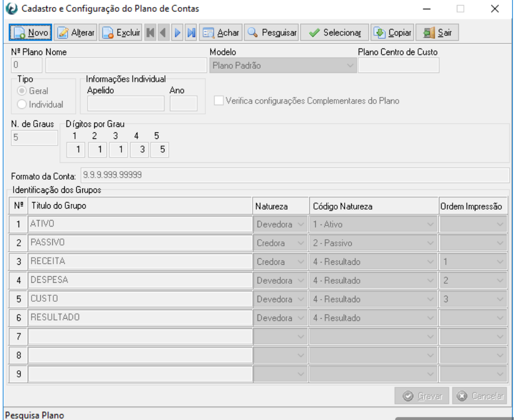
Task: Go to previous record arrow
Action: [x=163, y=33]
